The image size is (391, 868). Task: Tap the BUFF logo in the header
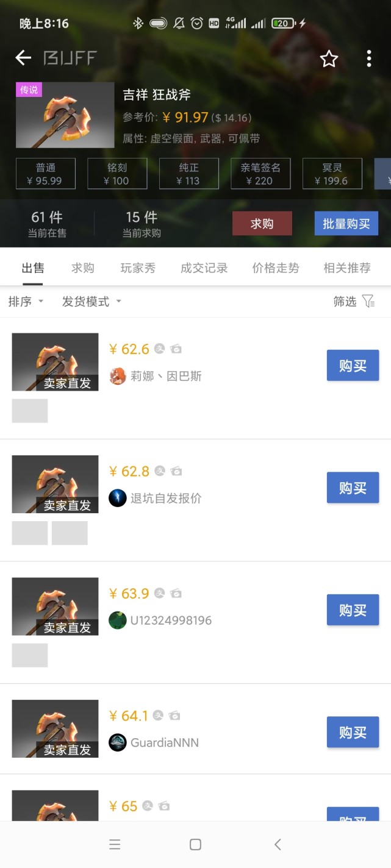pyautogui.click(x=69, y=58)
